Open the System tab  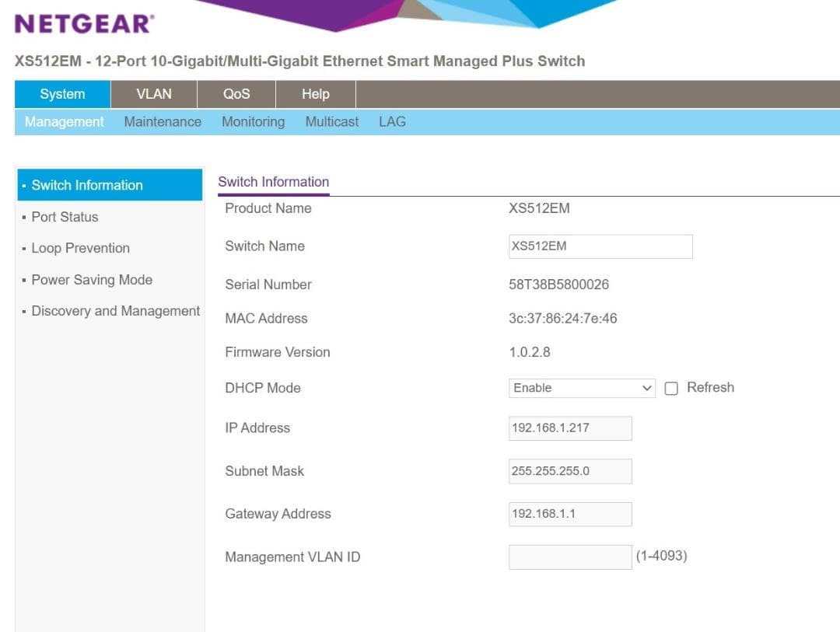click(x=62, y=94)
